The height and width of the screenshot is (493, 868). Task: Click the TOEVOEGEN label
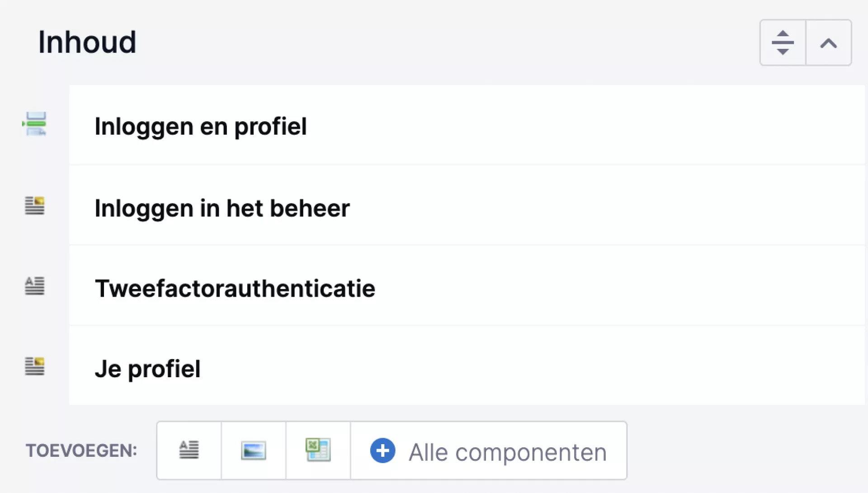(x=81, y=450)
